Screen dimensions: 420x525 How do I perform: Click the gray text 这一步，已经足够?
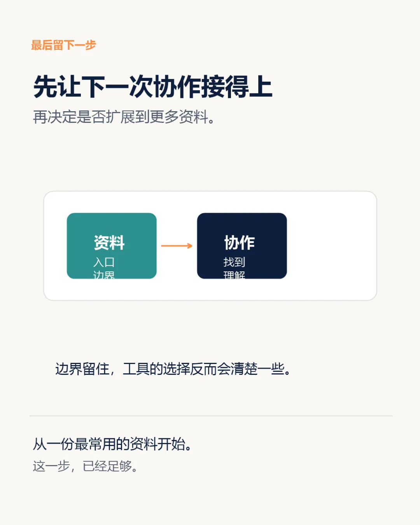coord(86,466)
